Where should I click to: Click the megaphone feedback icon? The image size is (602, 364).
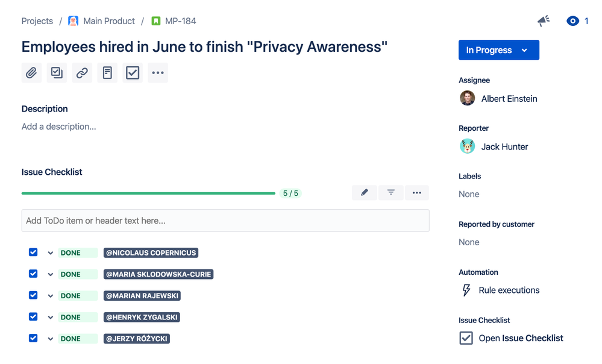click(x=543, y=20)
